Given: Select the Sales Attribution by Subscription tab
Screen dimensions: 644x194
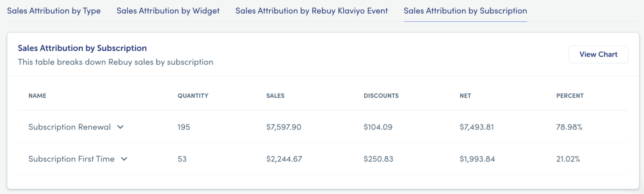Looking at the screenshot, I should (x=465, y=11).
